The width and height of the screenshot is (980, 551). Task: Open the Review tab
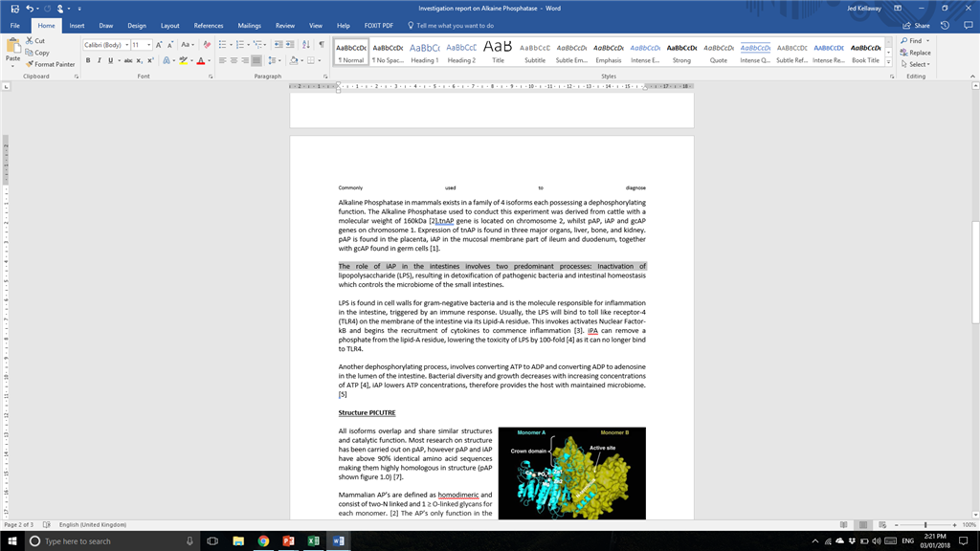pyautogui.click(x=285, y=26)
